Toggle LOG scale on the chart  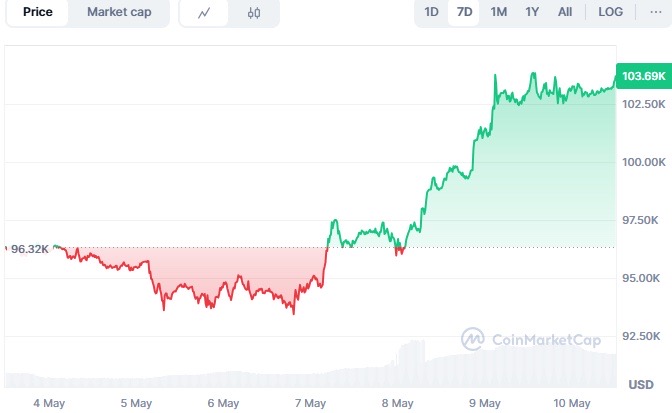pyautogui.click(x=610, y=12)
